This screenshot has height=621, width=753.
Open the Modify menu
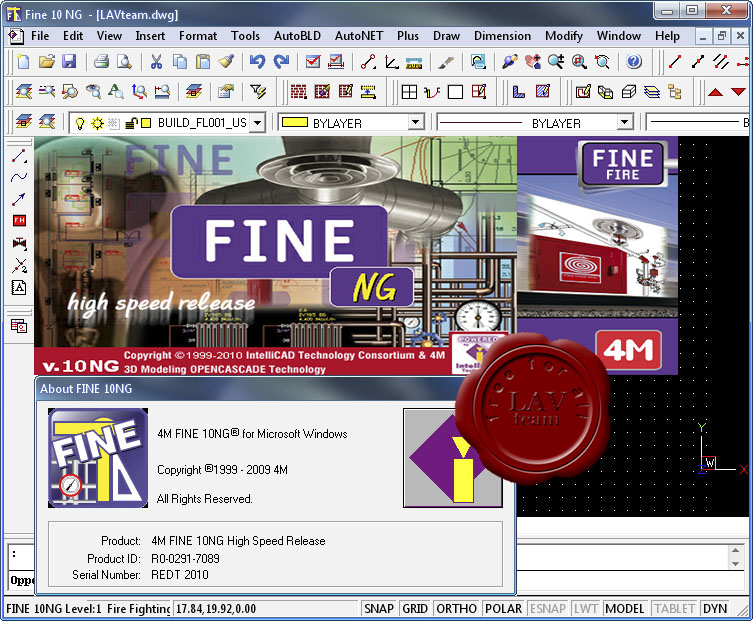tap(564, 36)
